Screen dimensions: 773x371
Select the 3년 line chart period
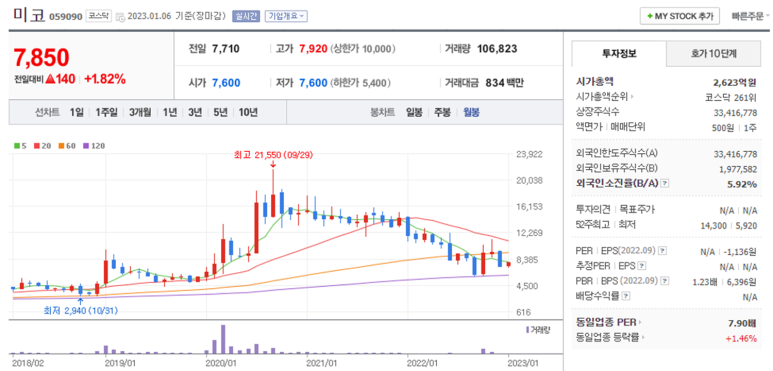(195, 112)
